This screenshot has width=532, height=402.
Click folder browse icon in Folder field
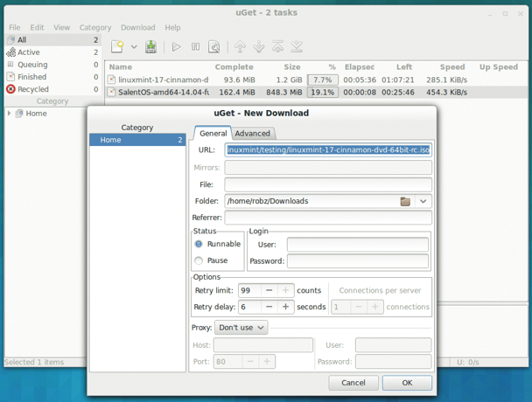point(405,201)
